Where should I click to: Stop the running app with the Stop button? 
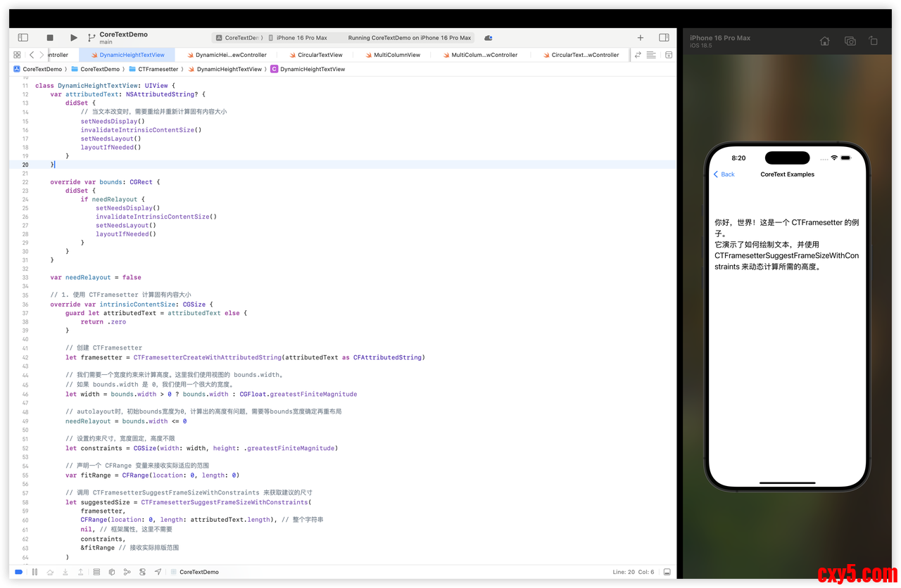[50, 37]
